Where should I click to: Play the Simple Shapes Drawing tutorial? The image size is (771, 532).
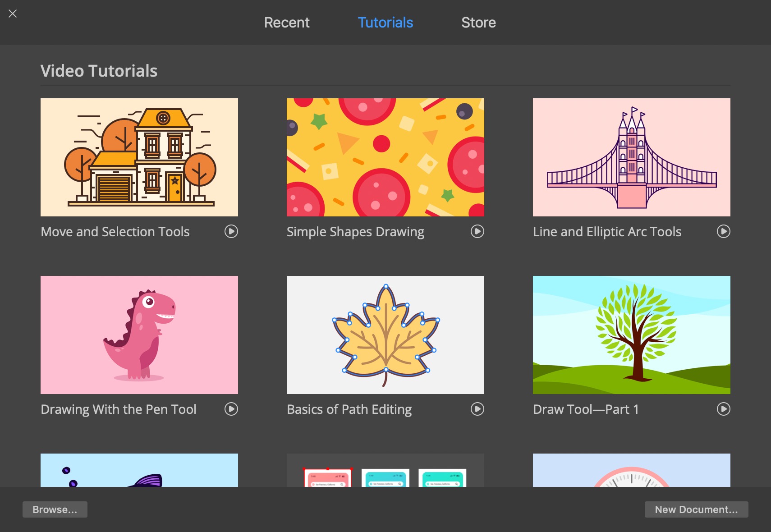(477, 232)
